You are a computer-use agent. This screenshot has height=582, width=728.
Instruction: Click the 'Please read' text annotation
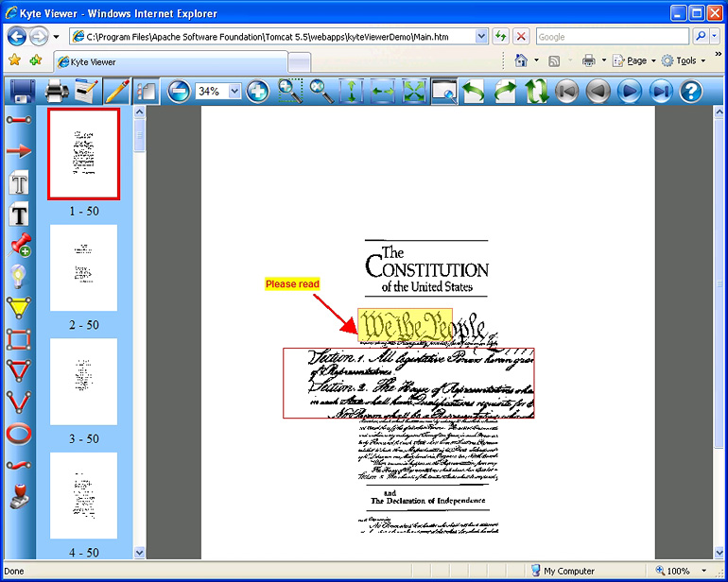click(x=292, y=284)
